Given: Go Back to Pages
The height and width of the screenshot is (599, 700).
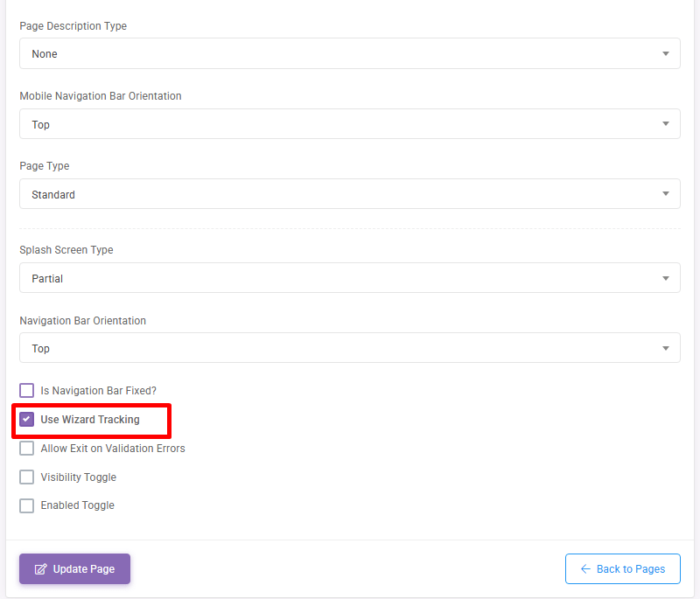Looking at the screenshot, I should click(623, 568).
